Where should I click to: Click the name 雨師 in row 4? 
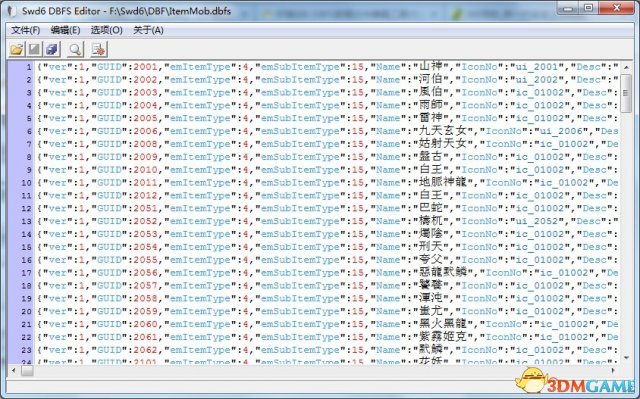coord(431,105)
